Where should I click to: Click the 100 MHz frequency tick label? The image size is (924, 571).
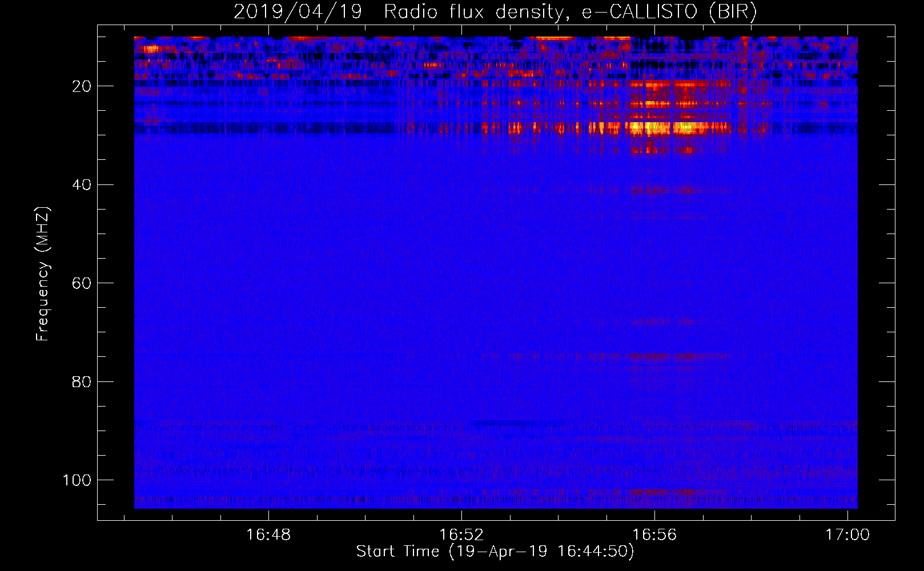[77, 480]
